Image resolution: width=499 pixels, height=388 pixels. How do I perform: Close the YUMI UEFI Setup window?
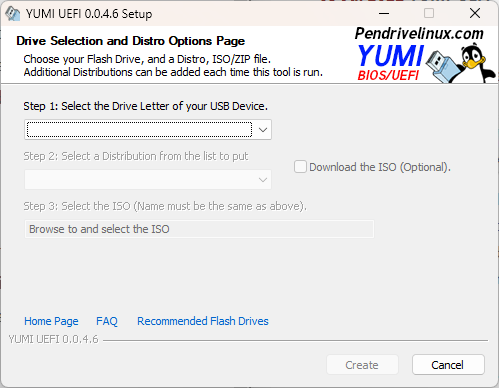(x=475, y=13)
